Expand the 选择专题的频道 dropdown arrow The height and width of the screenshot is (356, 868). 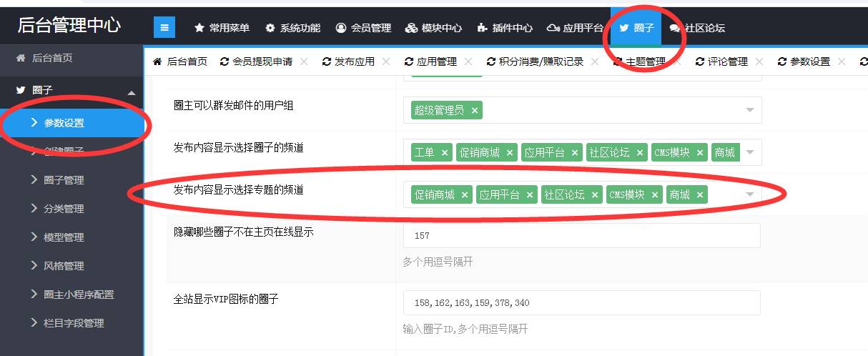750,194
